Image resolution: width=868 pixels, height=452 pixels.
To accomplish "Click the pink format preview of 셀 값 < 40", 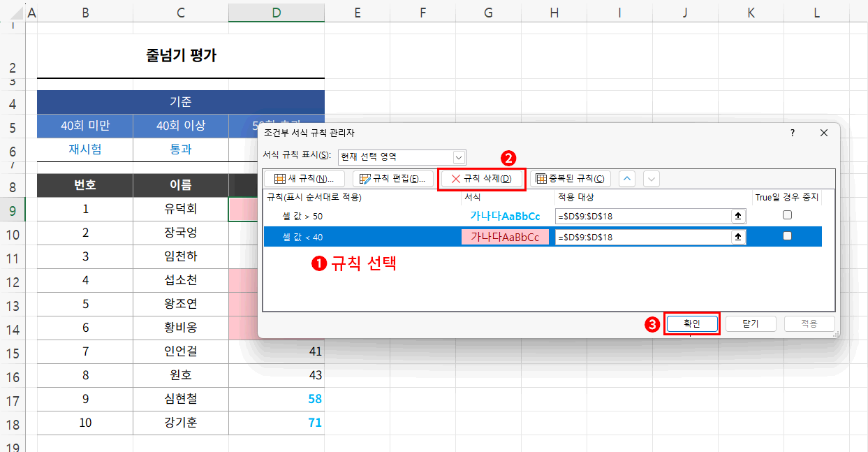I will point(505,238).
